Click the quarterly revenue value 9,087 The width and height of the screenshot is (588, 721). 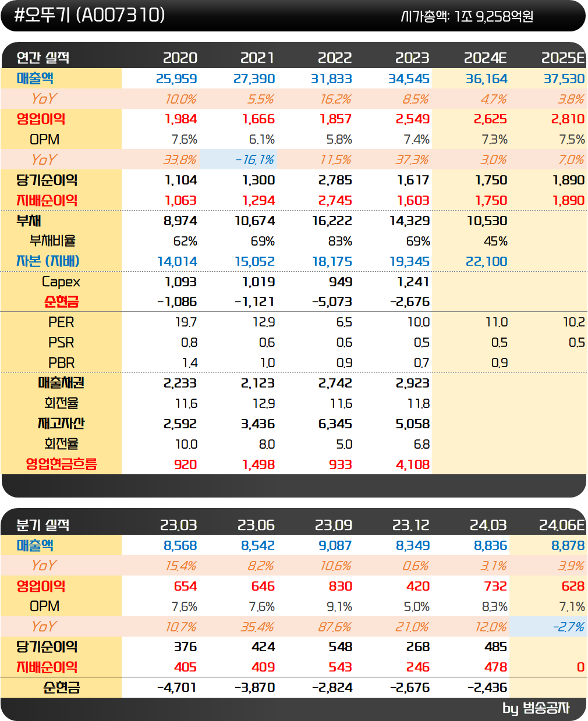(x=335, y=545)
